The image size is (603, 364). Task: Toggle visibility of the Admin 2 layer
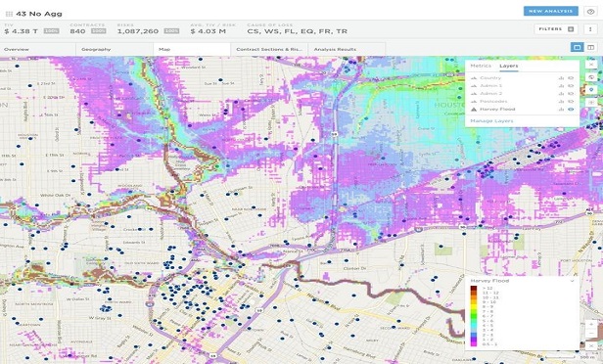(x=571, y=93)
